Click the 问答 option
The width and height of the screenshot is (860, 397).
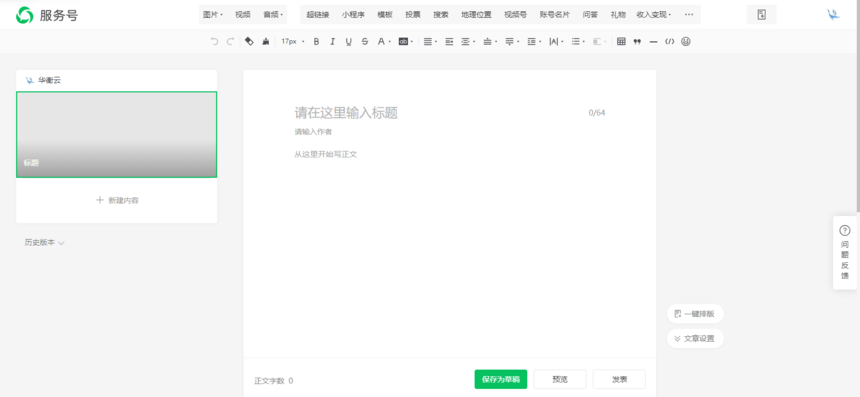(590, 15)
